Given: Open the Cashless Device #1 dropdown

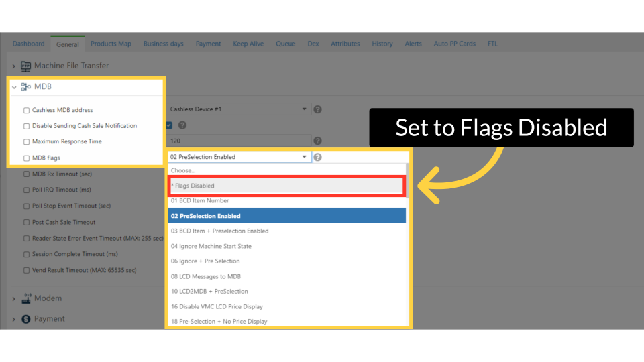Looking at the screenshot, I should coord(238,109).
